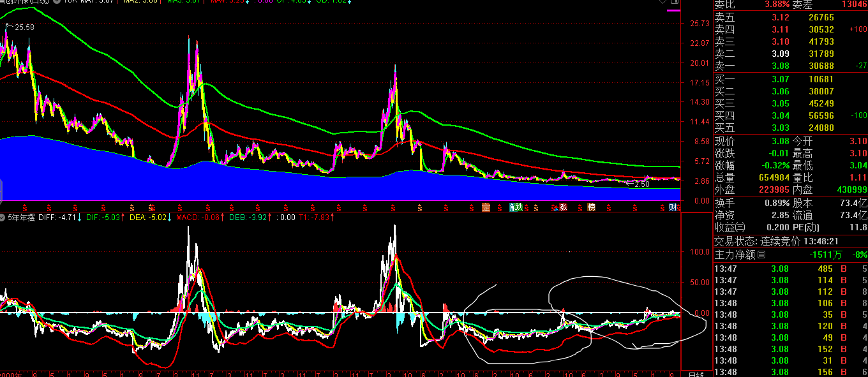Viewport: 868px width, 377px height.
Task: Click the 涨 event marker on timeline
Action: pyautogui.click(x=563, y=207)
